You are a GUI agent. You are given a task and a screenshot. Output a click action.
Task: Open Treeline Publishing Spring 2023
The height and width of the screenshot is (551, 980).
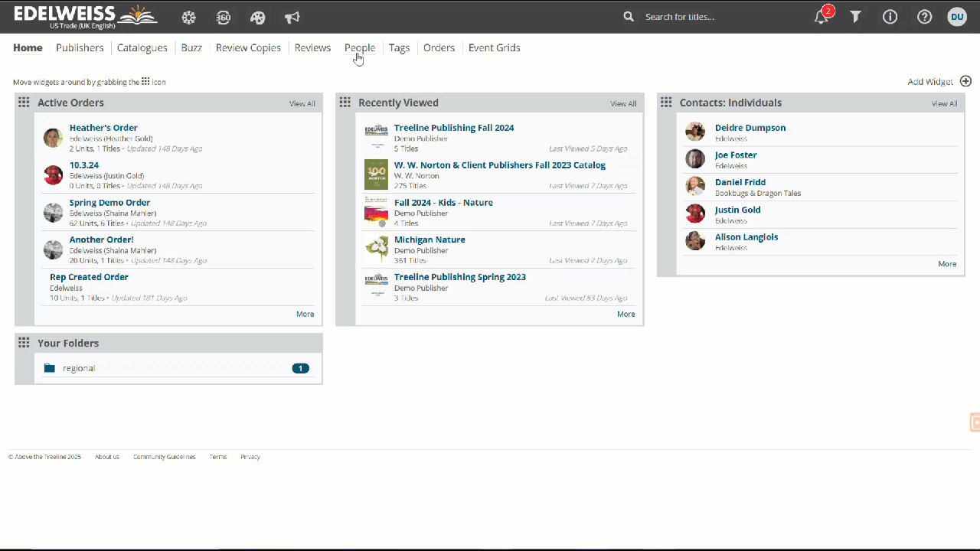[x=460, y=277]
